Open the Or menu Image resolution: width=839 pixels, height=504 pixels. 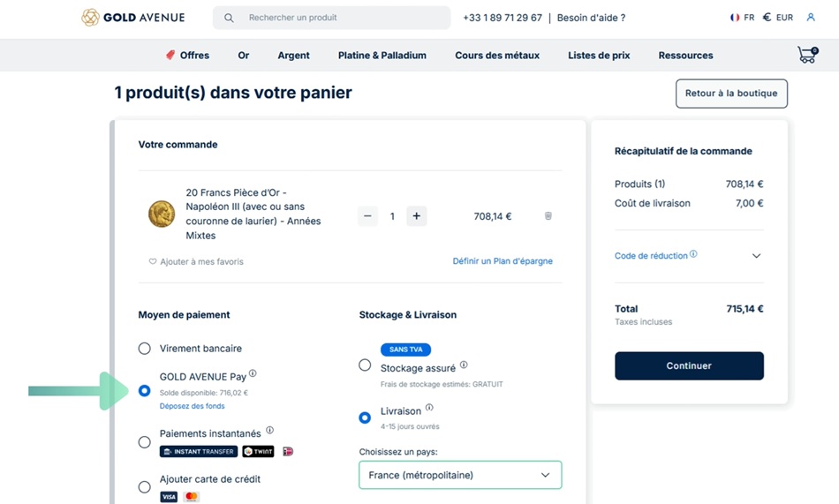point(244,55)
